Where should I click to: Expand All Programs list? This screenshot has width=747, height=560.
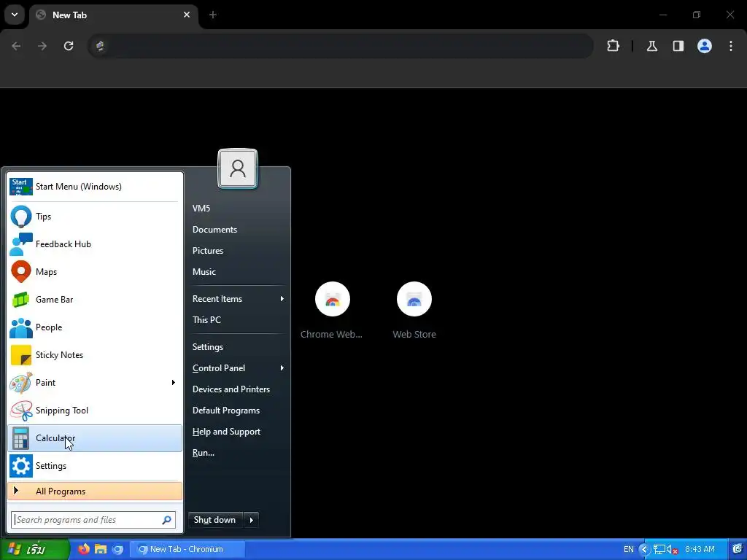pos(95,491)
